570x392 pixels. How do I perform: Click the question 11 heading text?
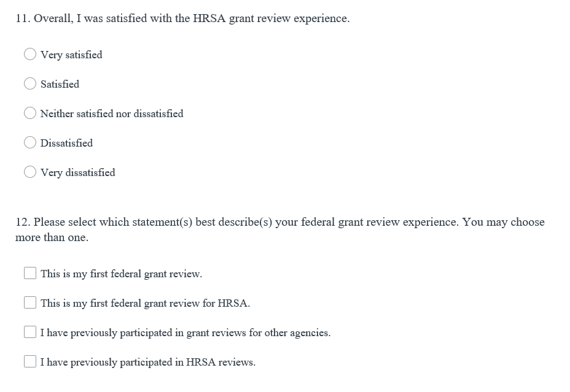point(182,18)
